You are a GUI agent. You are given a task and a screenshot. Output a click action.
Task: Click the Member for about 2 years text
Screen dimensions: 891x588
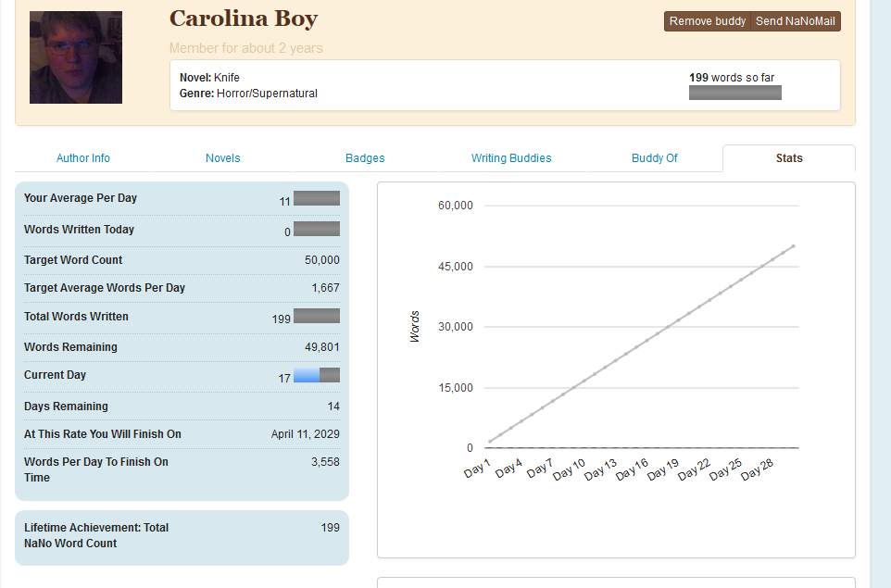point(246,48)
